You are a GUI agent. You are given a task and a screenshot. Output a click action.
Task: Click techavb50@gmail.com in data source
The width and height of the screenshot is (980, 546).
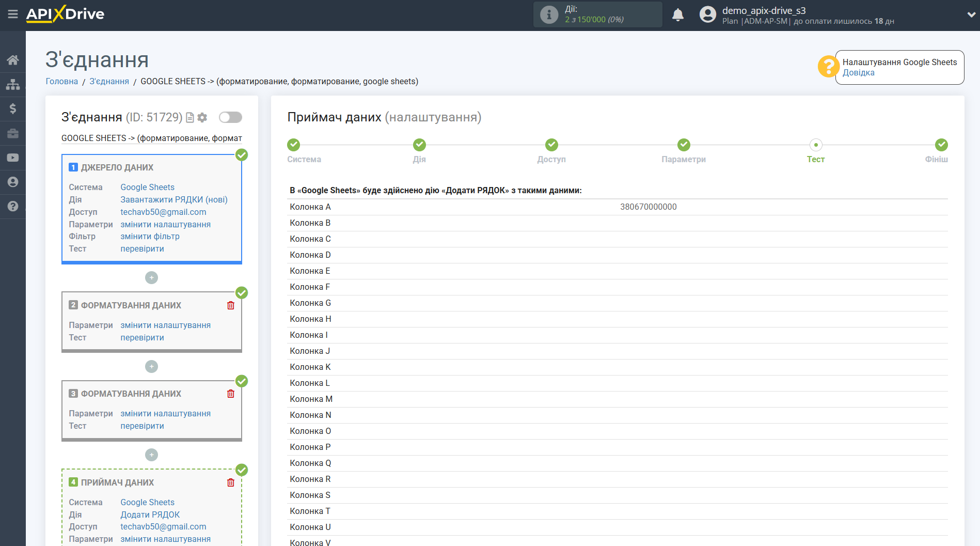pos(163,212)
